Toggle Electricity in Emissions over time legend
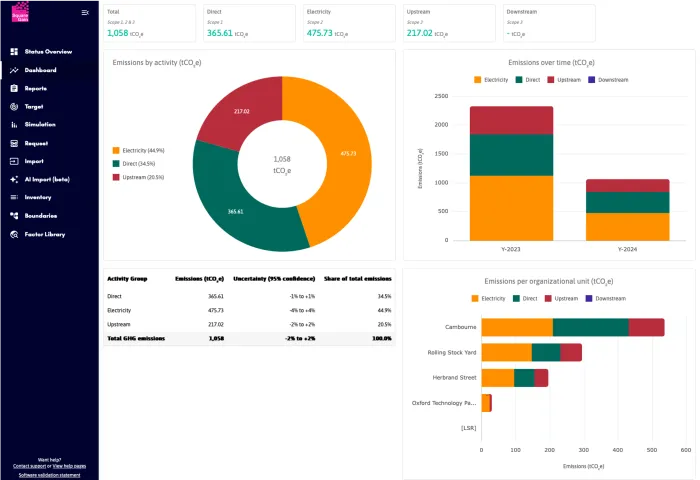 pyautogui.click(x=491, y=80)
